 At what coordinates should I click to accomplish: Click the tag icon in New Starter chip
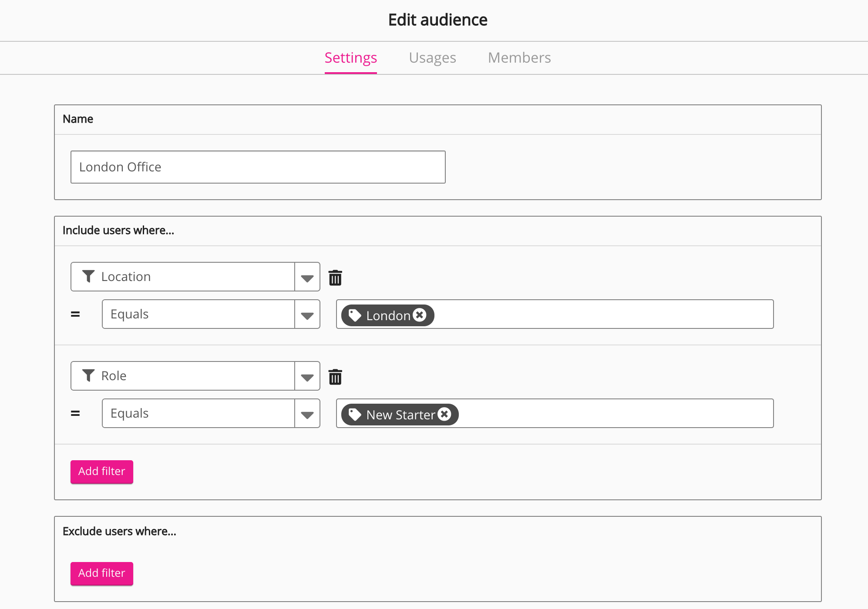pyautogui.click(x=355, y=415)
